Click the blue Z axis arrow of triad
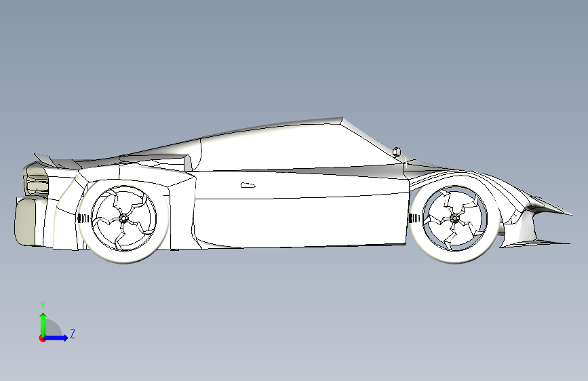 tap(56, 338)
